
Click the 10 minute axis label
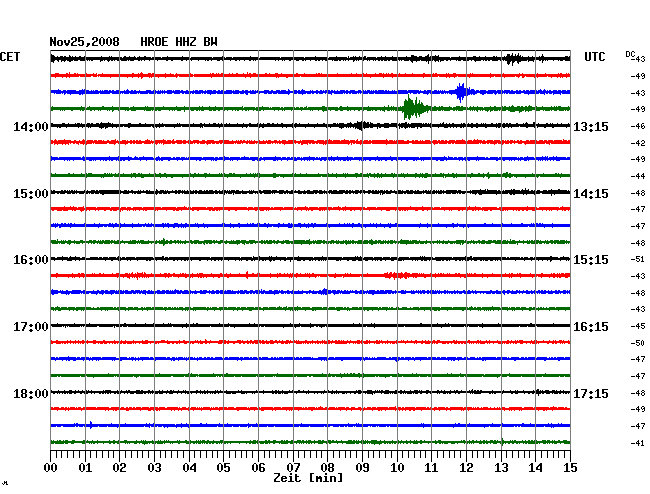(x=397, y=468)
